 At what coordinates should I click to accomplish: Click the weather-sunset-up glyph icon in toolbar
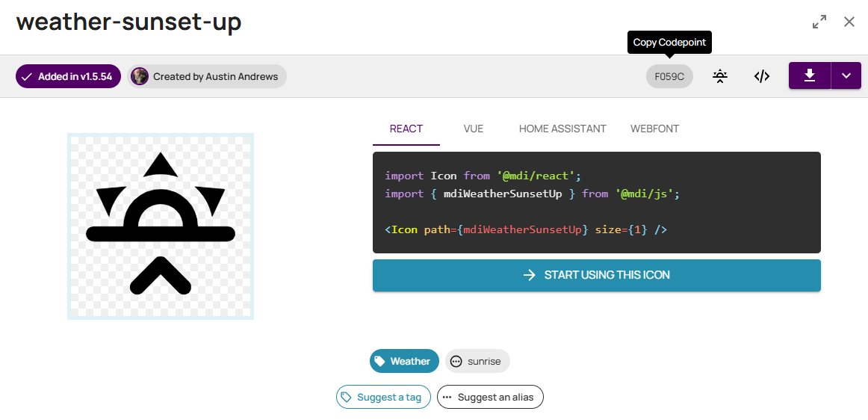[x=719, y=76]
